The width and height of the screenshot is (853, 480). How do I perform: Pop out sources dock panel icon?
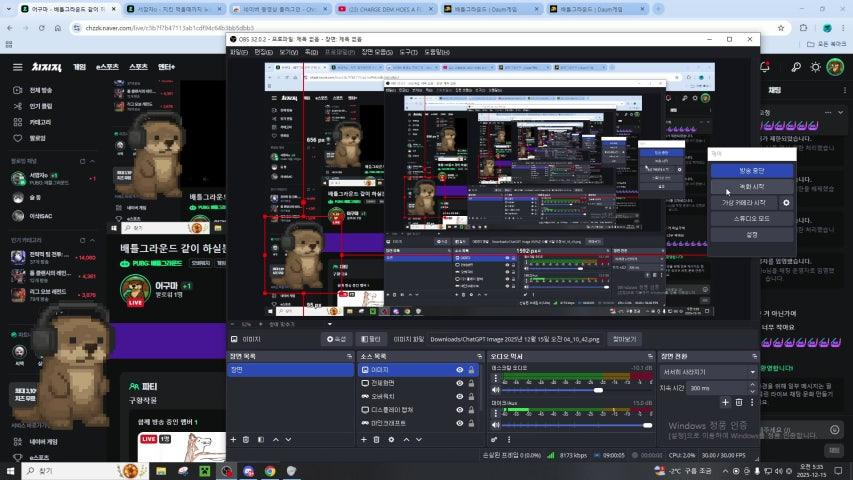479,356
